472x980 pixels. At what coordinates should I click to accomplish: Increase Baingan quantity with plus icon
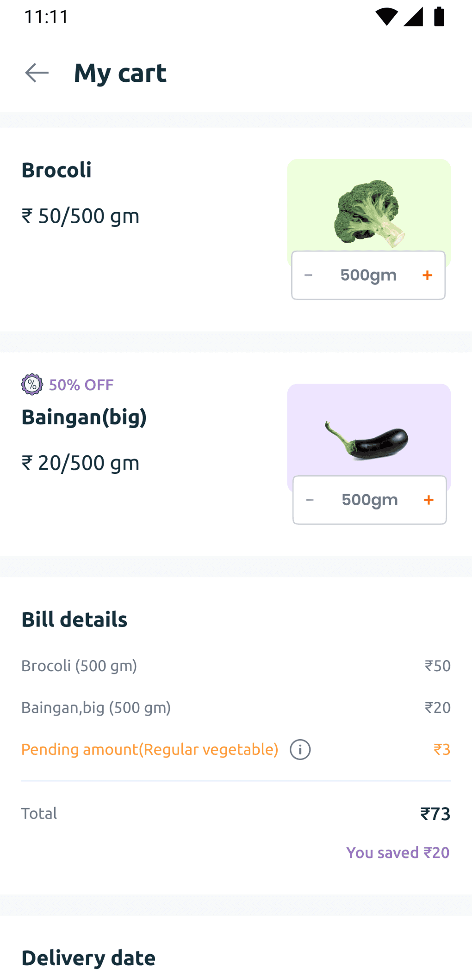429,500
